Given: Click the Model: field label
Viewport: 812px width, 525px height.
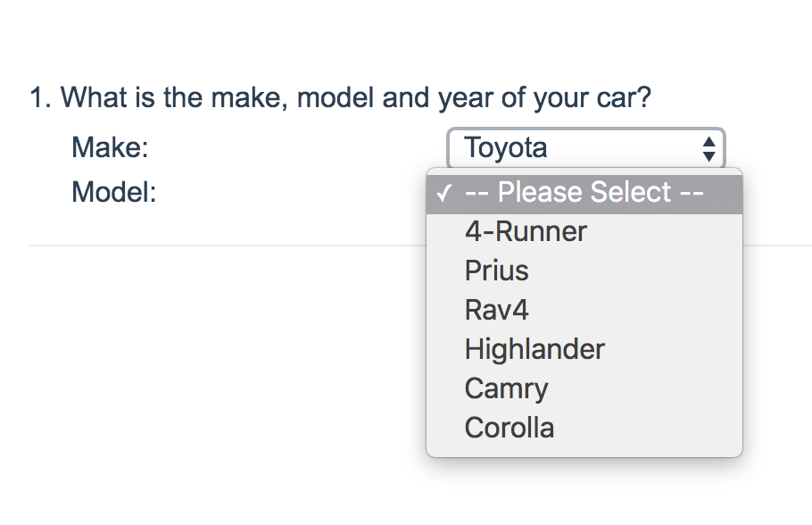Looking at the screenshot, I should tap(114, 192).
